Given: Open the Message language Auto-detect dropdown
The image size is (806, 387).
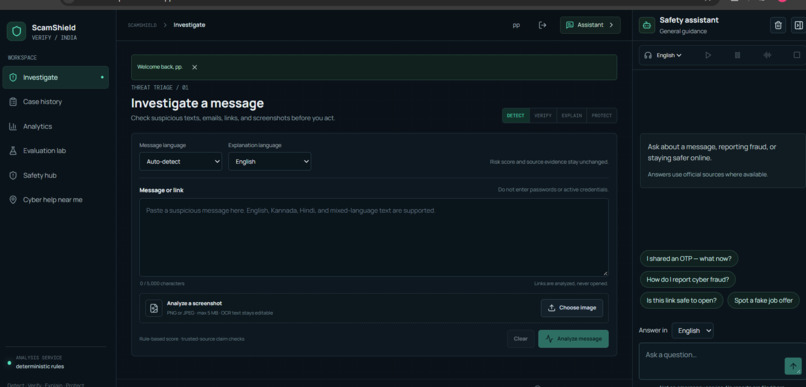Looking at the screenshot, I should coord(180,161).
